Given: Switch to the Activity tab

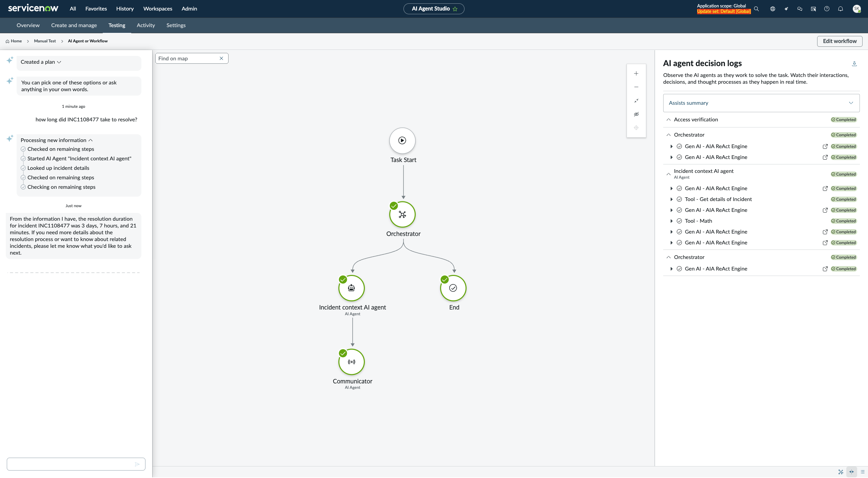Looking at the screenshot, I should click(146, 25).
